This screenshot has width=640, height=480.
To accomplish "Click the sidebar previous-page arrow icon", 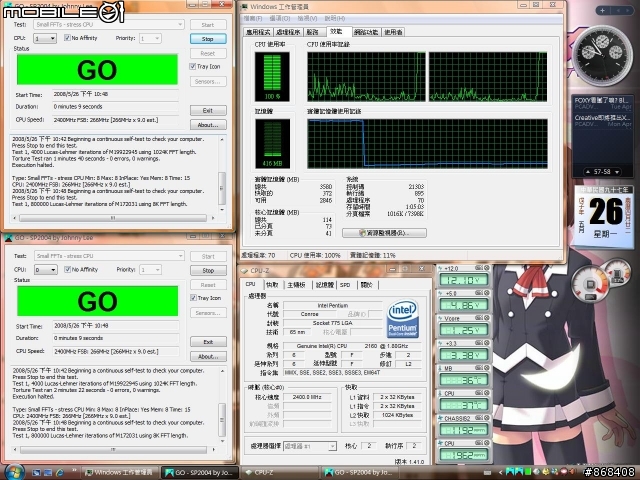I will coord(618,10).
